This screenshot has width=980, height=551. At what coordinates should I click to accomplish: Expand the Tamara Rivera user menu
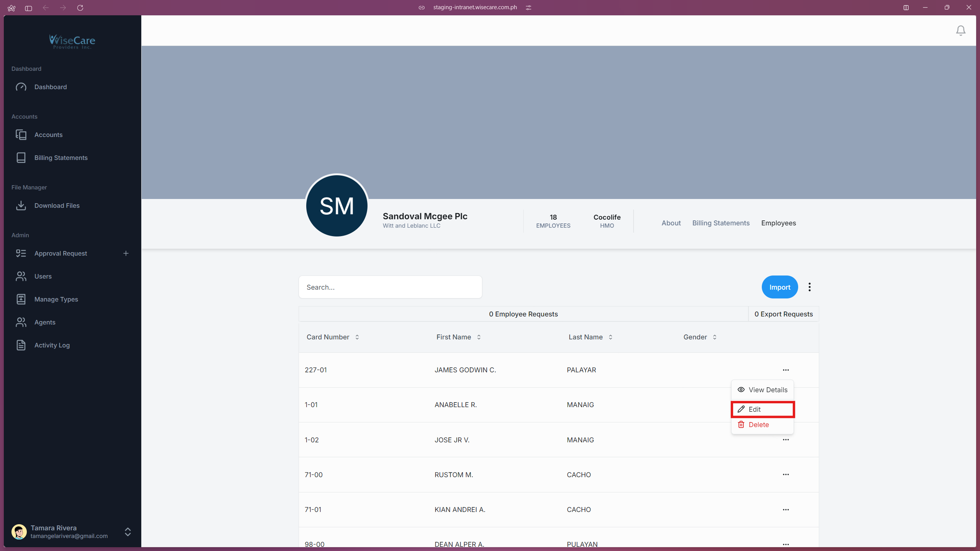pos(127,531)
